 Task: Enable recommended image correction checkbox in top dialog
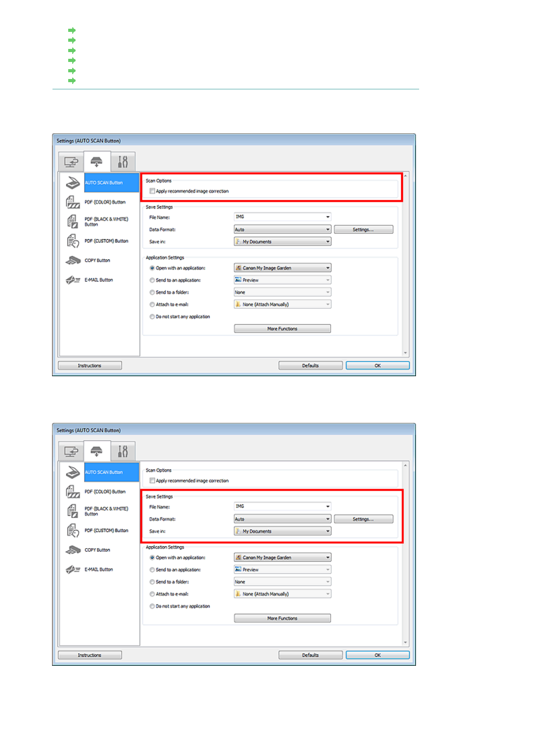pos(153,191)
